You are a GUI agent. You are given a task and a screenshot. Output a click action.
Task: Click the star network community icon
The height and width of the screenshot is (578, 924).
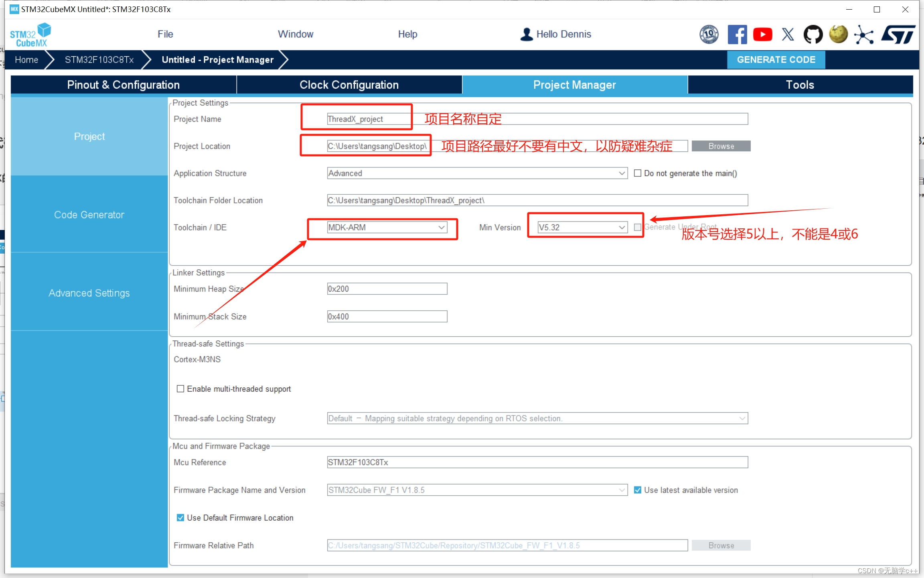point(863,35)
